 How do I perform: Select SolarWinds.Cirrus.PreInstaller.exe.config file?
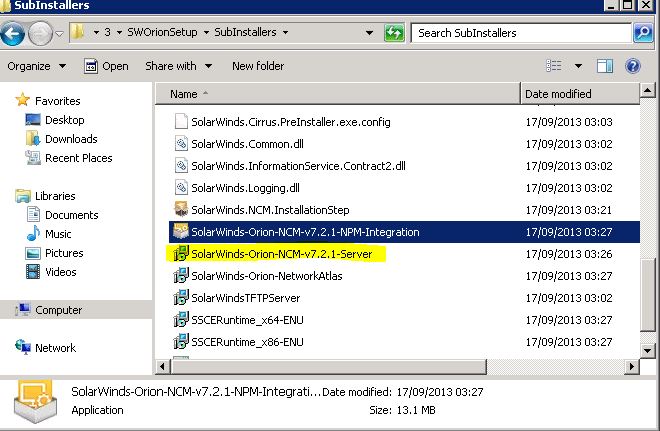(x=290, y=122)
